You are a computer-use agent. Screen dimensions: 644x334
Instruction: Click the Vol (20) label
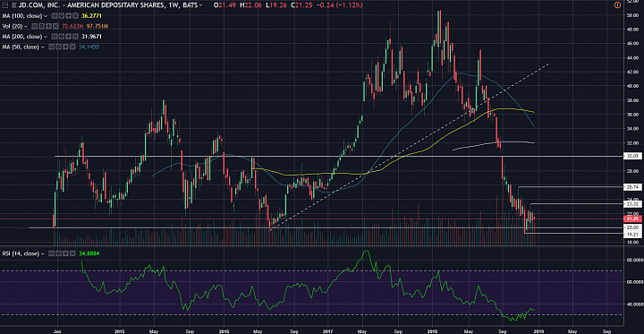pyautogui.click(x=13, y=26)
